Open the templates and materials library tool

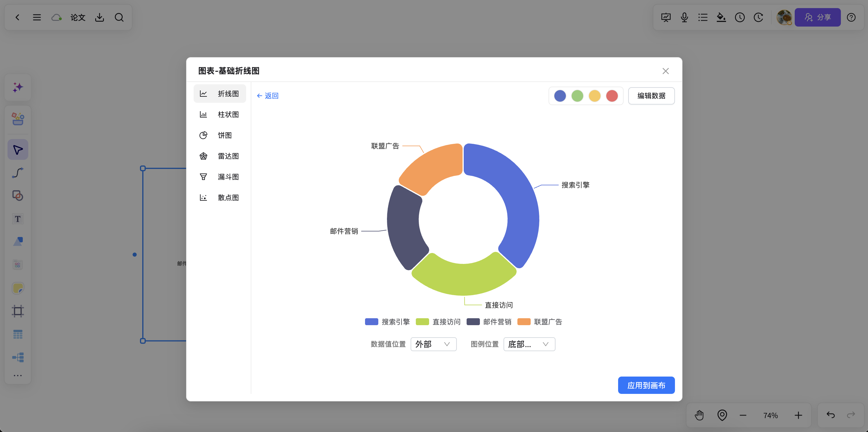pyautogui.click(x=18, y=119)
